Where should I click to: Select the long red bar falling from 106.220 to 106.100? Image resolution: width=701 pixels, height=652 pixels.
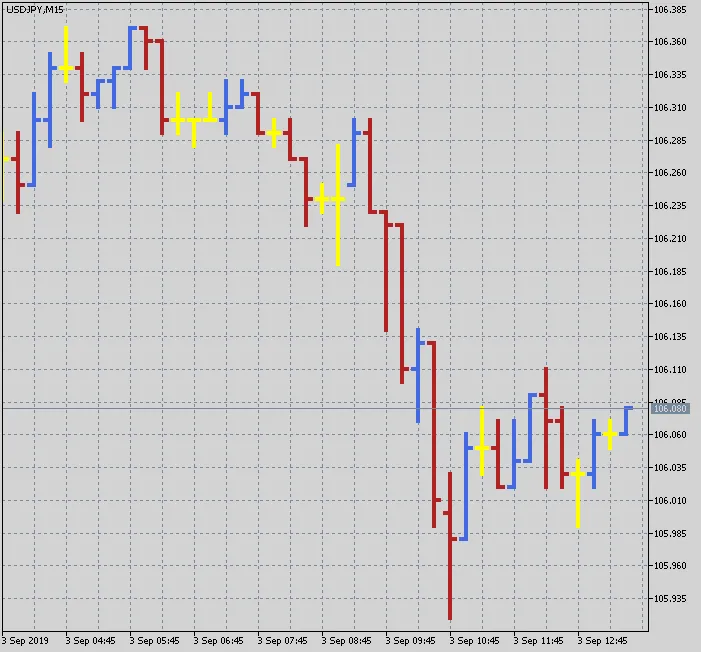click(x=402, y=300)
